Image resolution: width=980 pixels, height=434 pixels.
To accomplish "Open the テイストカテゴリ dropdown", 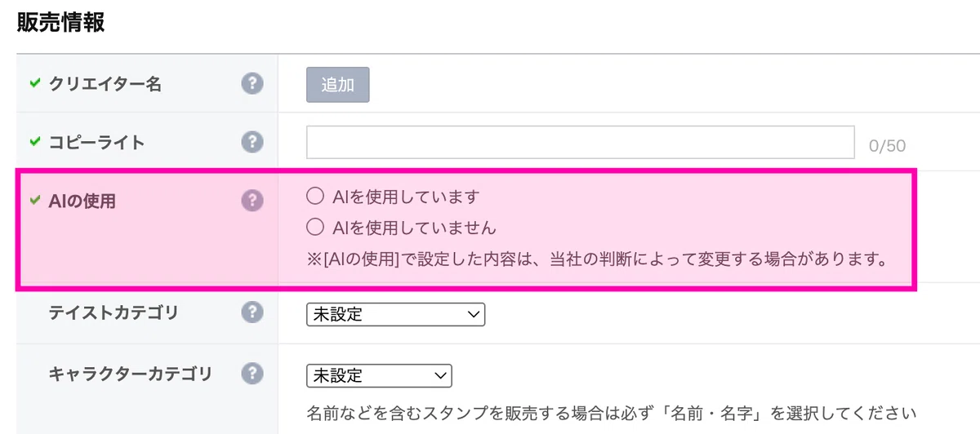I will point(395,314).
